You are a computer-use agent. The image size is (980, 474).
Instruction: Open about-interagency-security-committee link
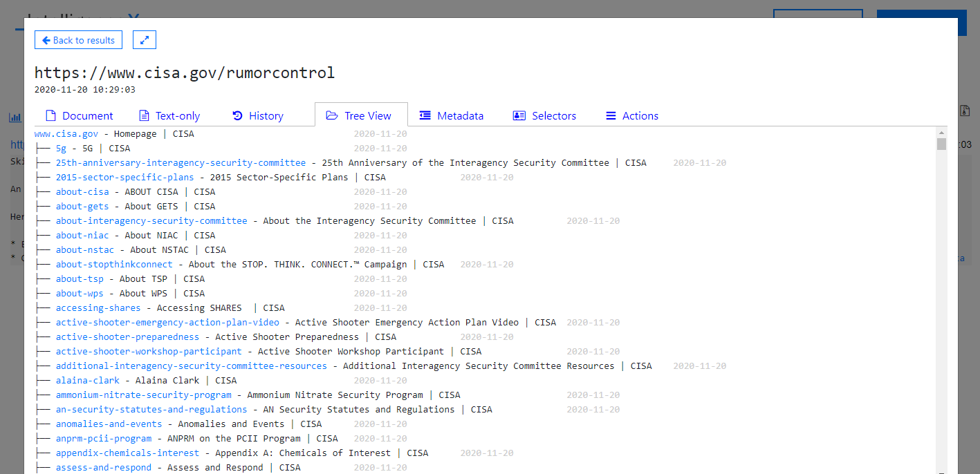click(x=151, y=221)
